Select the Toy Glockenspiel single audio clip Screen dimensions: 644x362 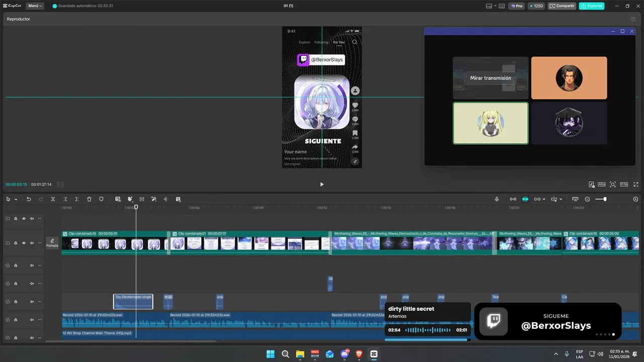(x=133, y=302)
